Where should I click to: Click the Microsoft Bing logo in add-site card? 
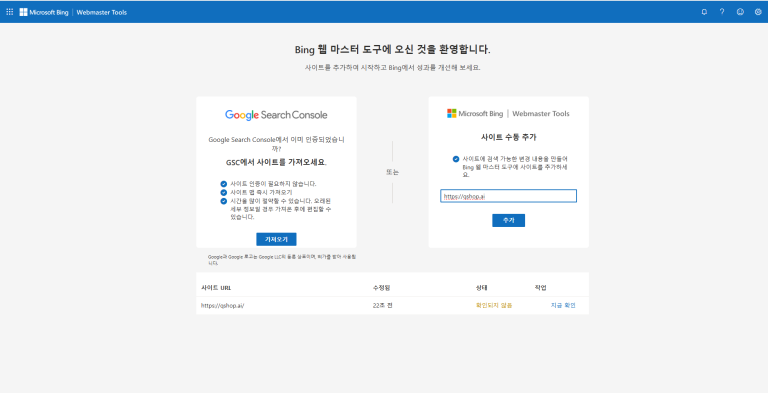[475, 113]
